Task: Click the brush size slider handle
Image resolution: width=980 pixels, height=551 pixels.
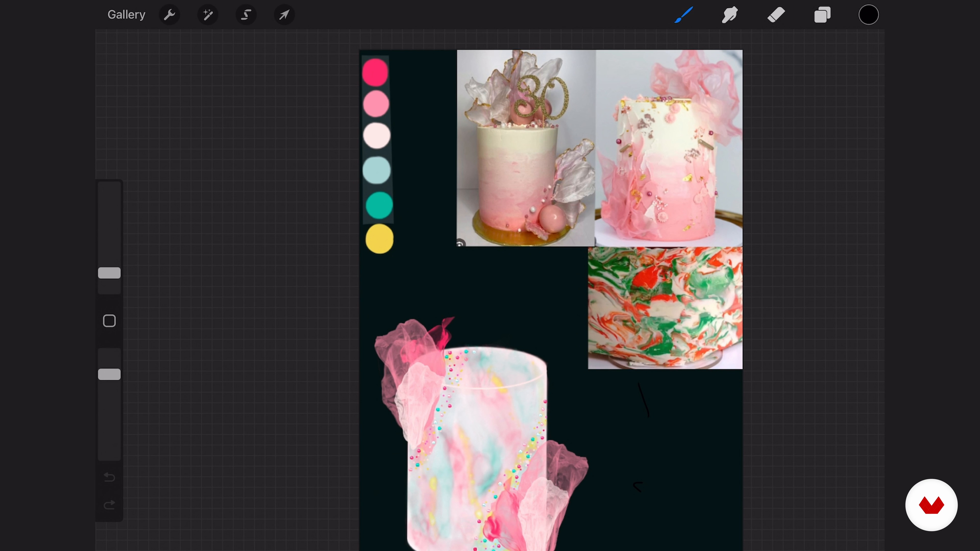Action: click(109, 273)
